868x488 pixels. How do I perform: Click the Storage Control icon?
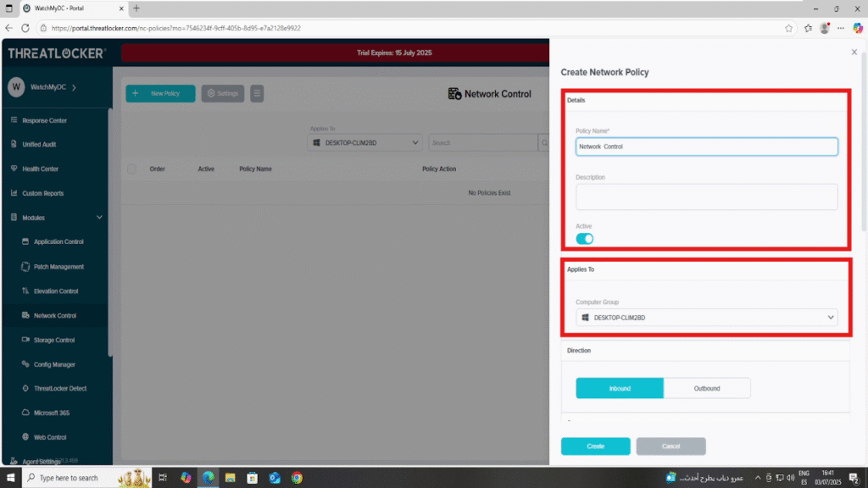coord(25,339)
